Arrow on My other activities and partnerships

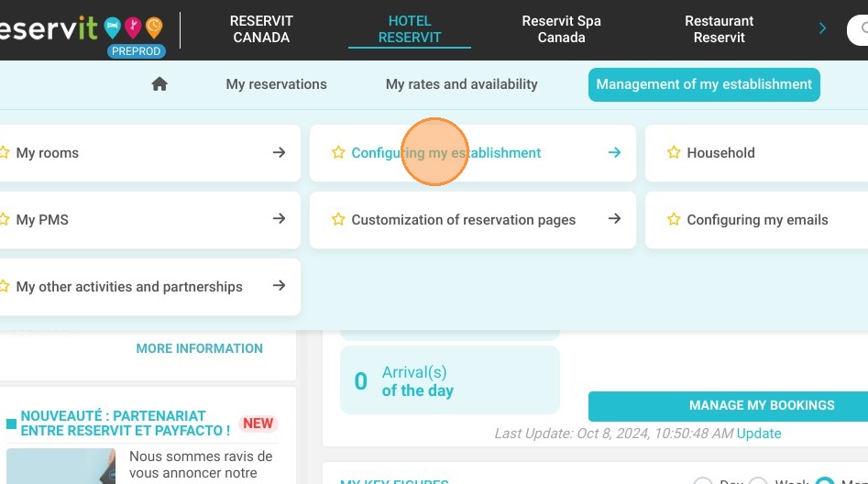(x=279, y=286)
